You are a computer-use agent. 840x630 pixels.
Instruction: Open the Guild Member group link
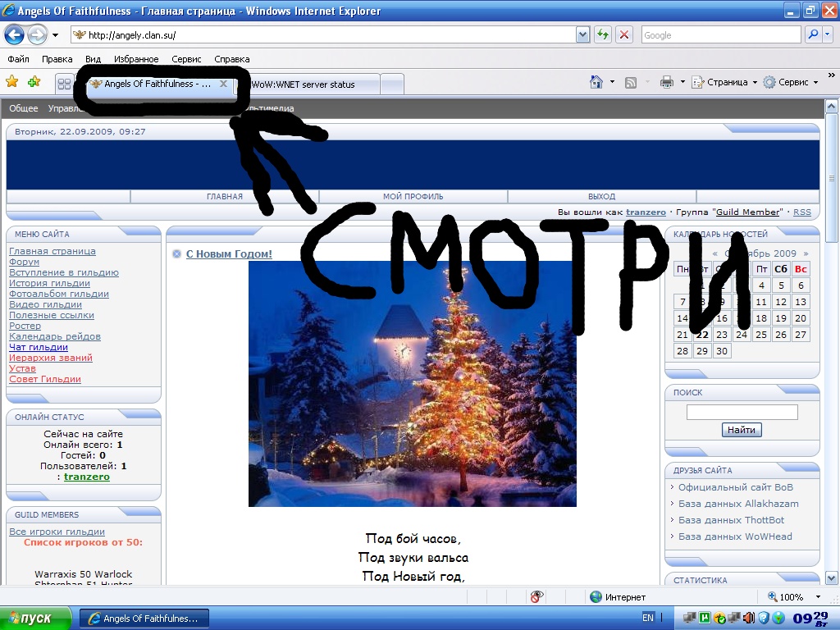[x=748, y=212]
